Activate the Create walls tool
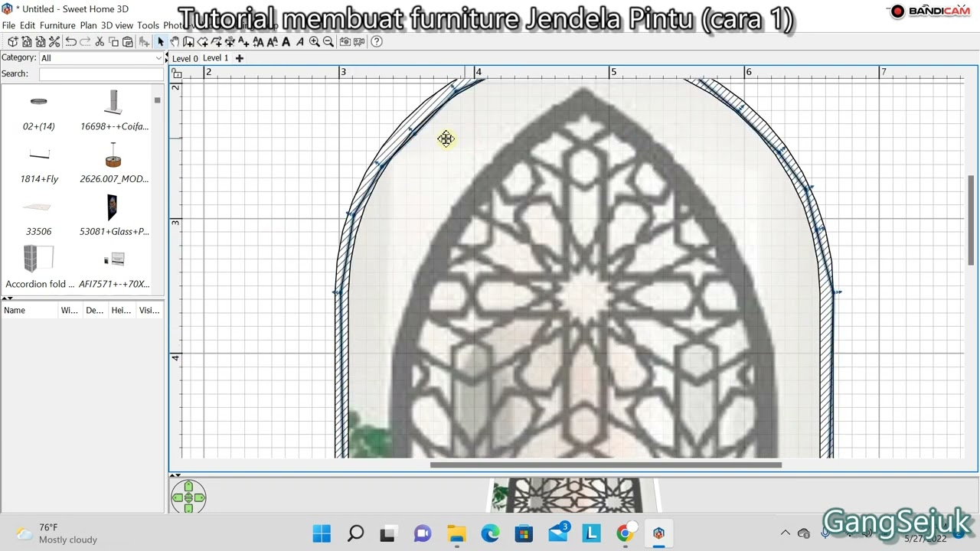Screen dimensions: 980x551 [188, 41]
